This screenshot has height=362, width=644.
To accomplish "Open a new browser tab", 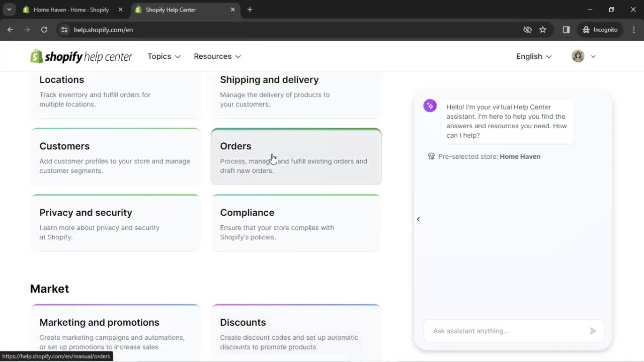I will (250, 10).
